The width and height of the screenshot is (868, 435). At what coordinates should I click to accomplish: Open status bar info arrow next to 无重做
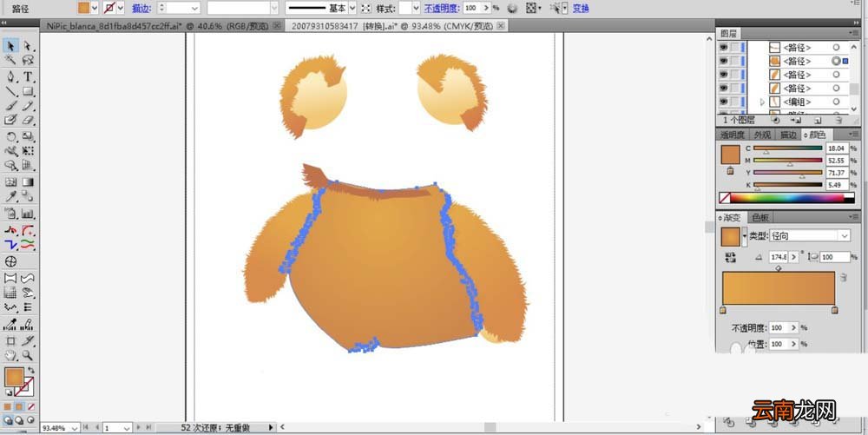[x=271, y=427]
